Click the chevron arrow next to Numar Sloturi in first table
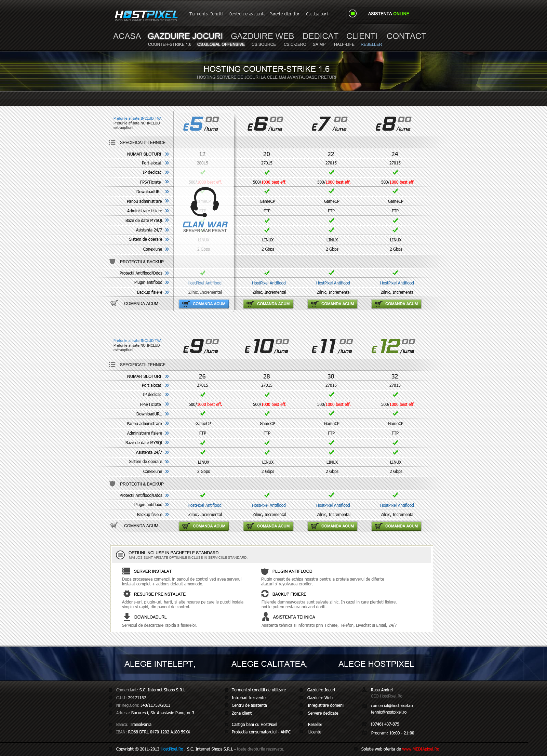547x756 pixels. point(167,154)
